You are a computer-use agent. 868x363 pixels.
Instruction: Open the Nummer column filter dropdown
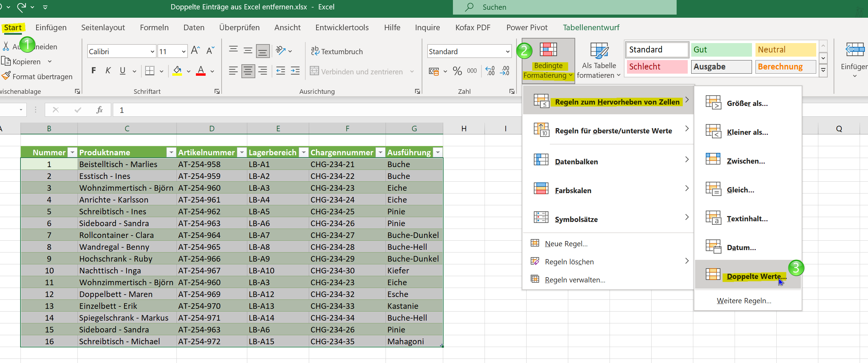72,152
